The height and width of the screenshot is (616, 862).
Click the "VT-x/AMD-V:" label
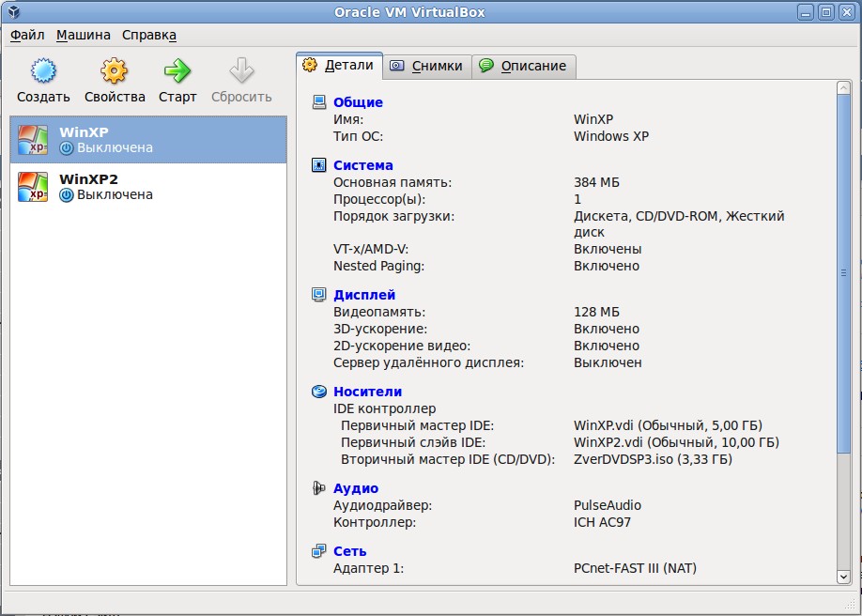(x=371, y=249)
